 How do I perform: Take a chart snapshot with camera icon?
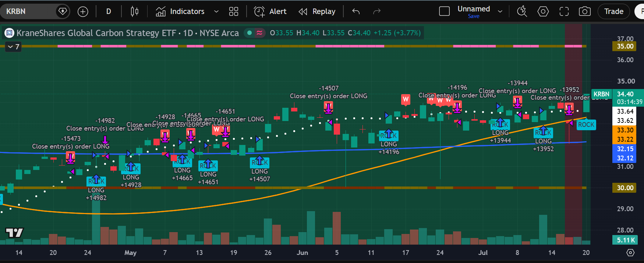tap(585, 11)
